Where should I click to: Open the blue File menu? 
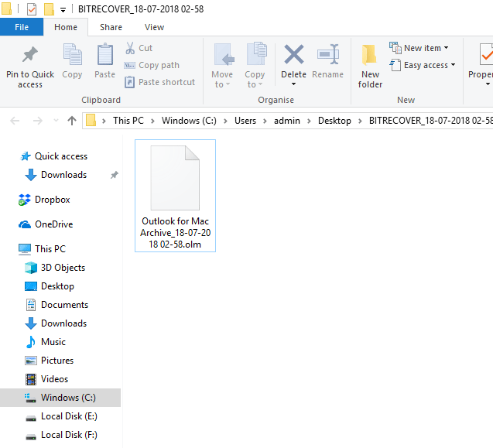coord(22,27)
